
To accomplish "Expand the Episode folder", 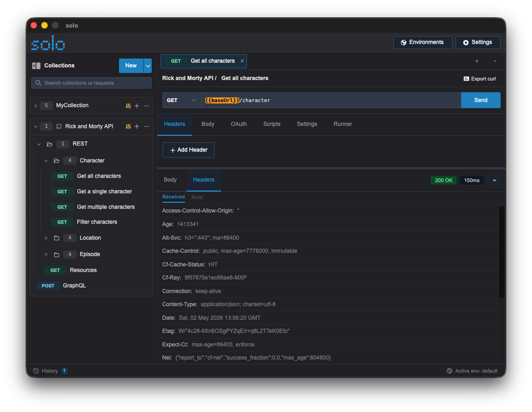I will (46, 254).
